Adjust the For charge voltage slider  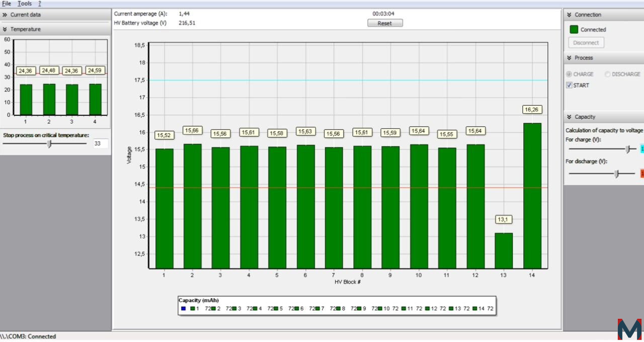tap(627, 149)
